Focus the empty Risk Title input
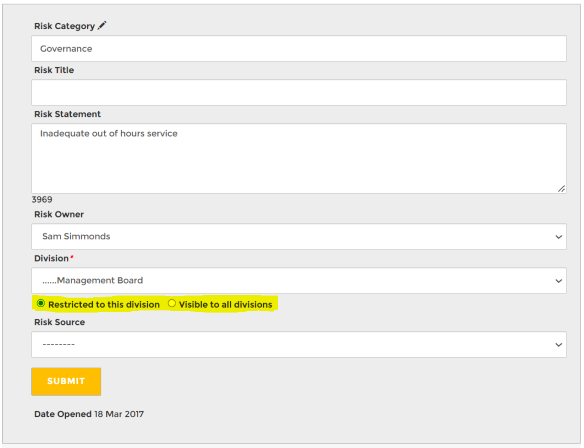 point(299,92)
